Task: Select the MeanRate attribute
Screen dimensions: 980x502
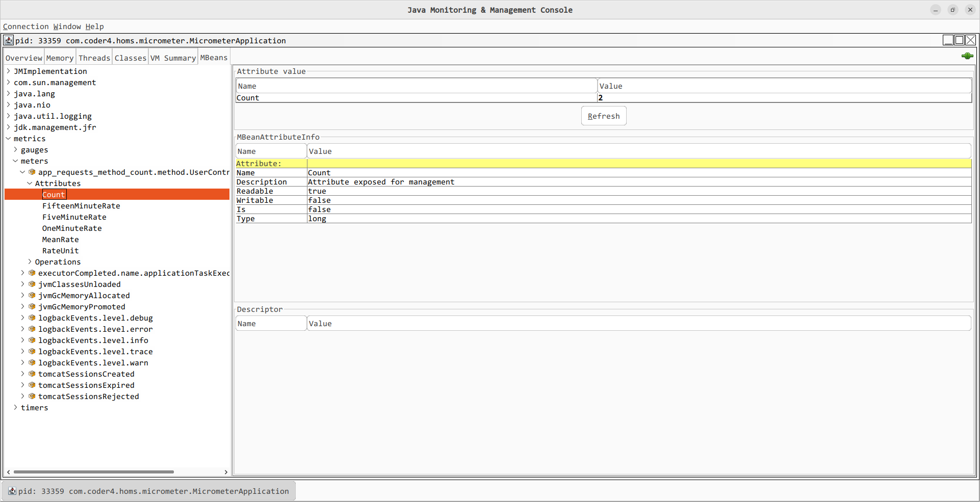Action: click(x=60, y=240)
